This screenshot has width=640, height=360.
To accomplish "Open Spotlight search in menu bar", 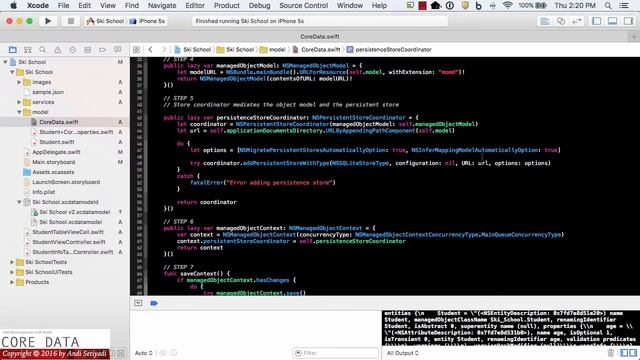I will 608,6.
